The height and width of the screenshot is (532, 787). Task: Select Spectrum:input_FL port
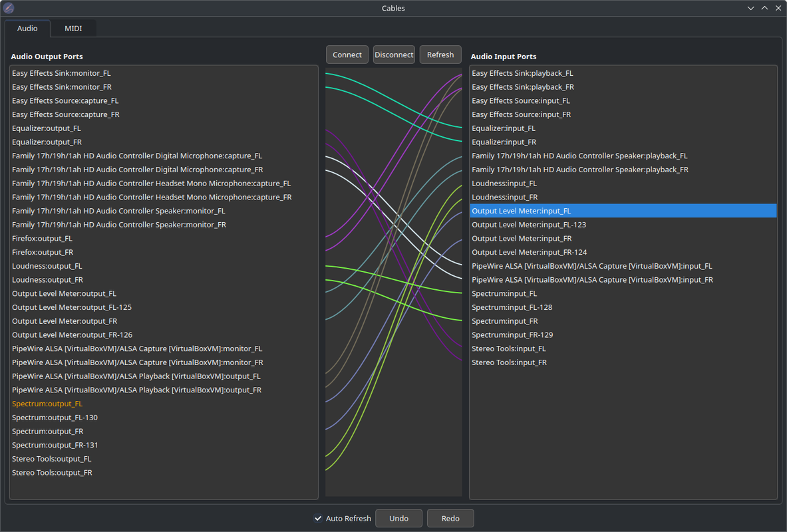[623, 294]
